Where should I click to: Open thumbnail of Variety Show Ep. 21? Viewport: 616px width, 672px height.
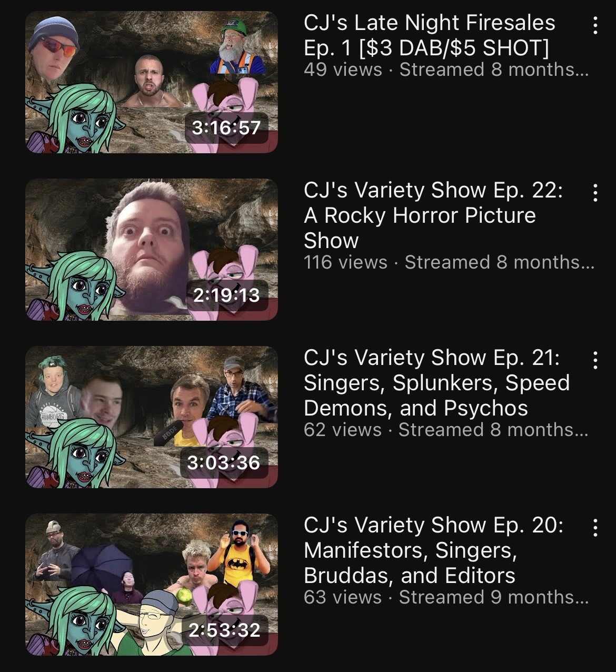tap(152, 417)
